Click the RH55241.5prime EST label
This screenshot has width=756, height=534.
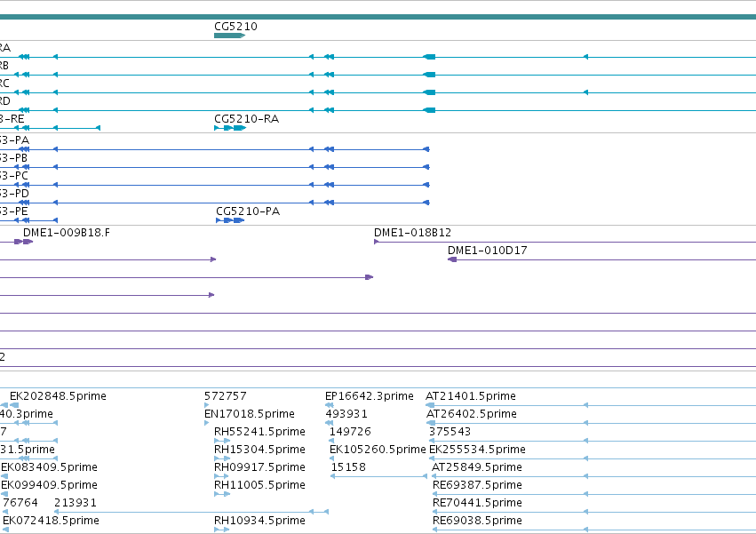pos(260,432)
